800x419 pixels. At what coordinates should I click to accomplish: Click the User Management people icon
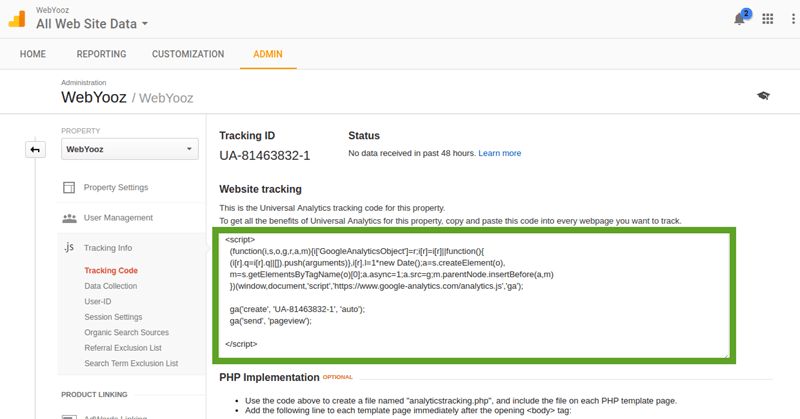pos(69,218)
